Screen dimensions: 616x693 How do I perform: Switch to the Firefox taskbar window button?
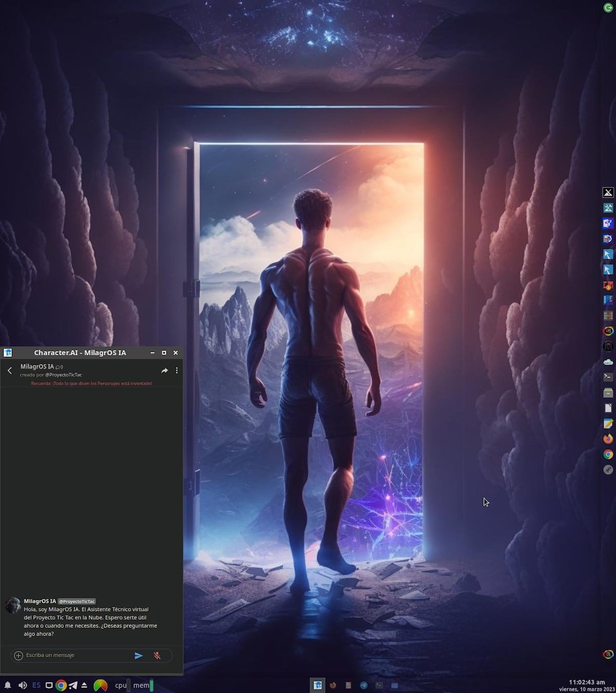(333, 685)
